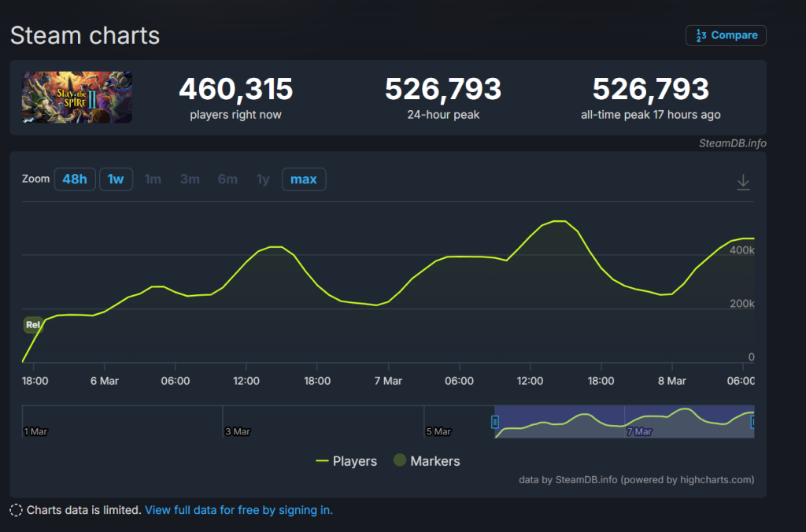This screenshot has height=532, width=806.
Task: Select the 1m zoom option
Action: point(153,179)
